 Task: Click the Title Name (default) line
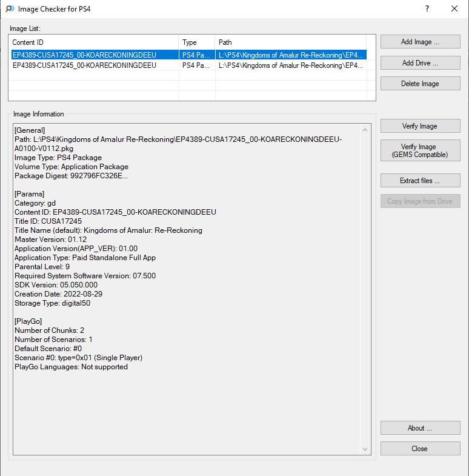tap(108, 230)
